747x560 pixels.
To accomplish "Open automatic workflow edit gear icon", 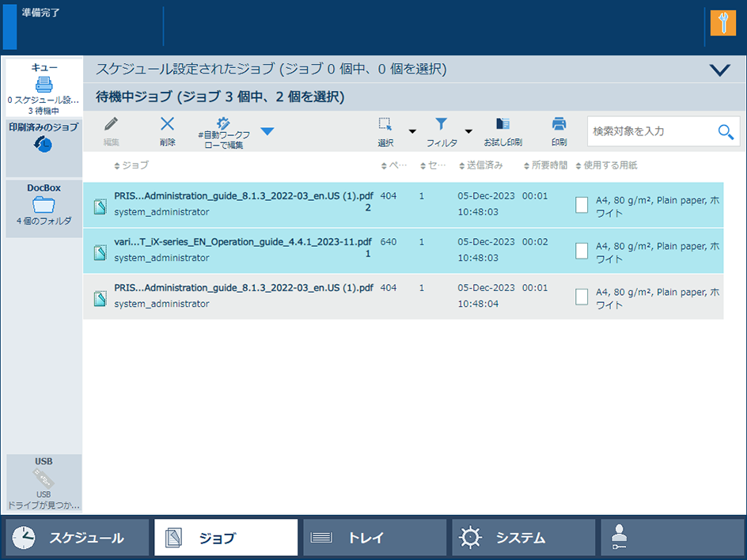I will 222,124.
